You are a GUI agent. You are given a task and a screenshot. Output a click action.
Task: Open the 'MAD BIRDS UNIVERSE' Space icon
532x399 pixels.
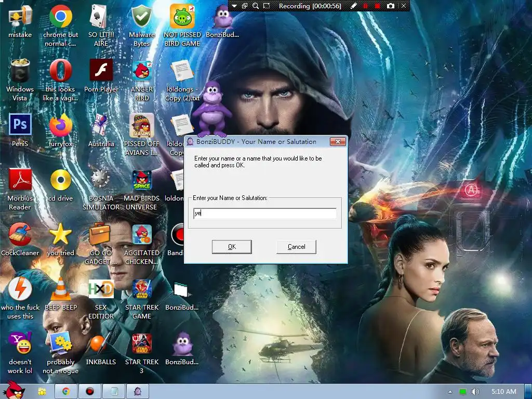[141, 189]
